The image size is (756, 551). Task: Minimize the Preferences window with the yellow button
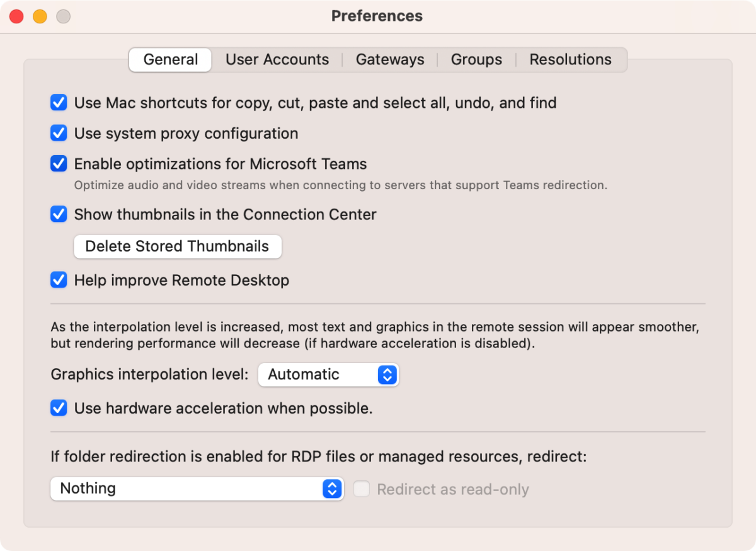coord(40,16)
